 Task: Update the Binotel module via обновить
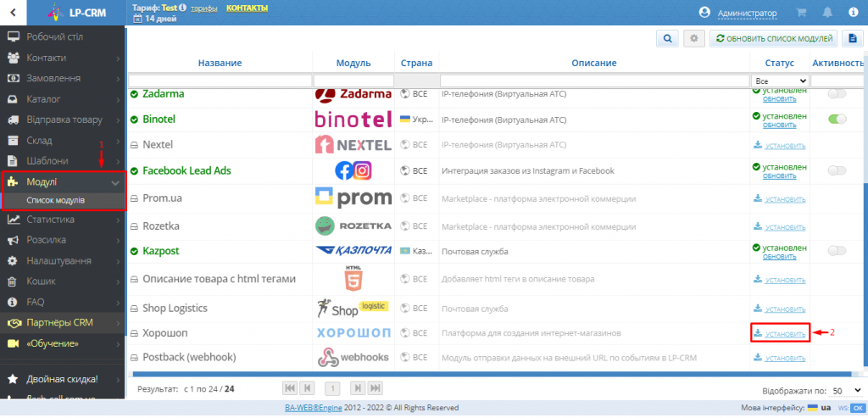pos(780,125)
